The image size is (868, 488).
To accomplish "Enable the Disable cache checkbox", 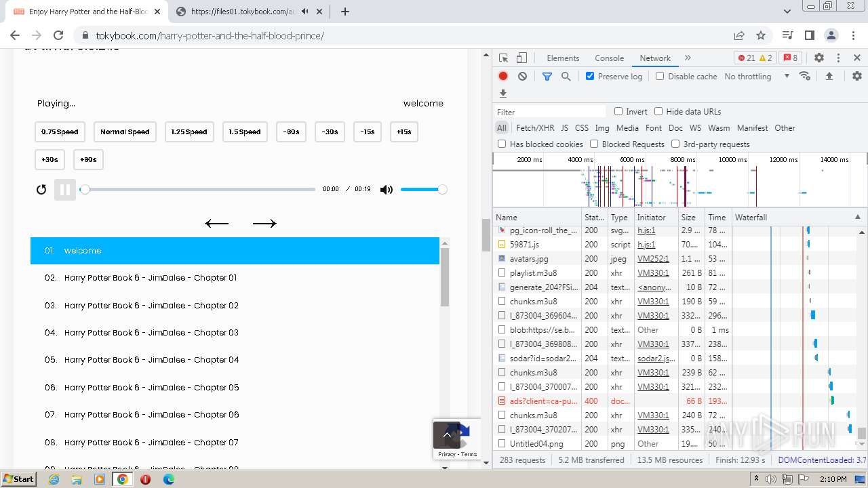I will coord(660,76).
